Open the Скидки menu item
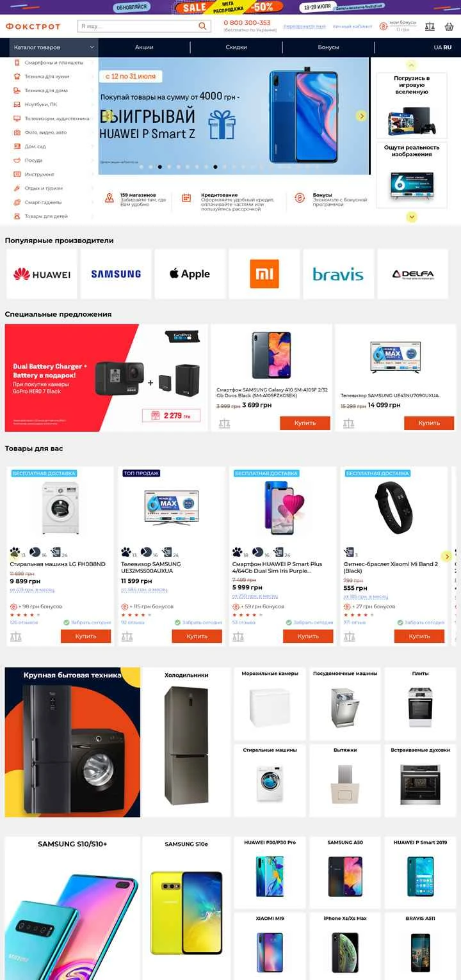 [x=236, y=47]
